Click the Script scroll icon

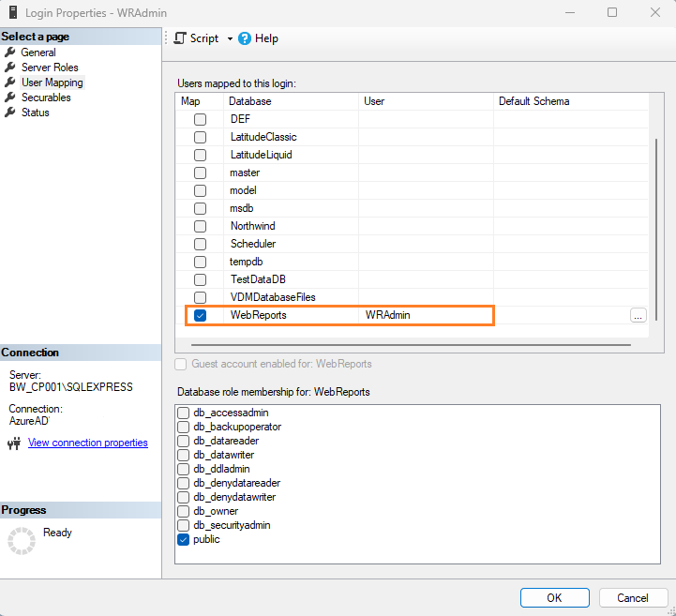180,38
